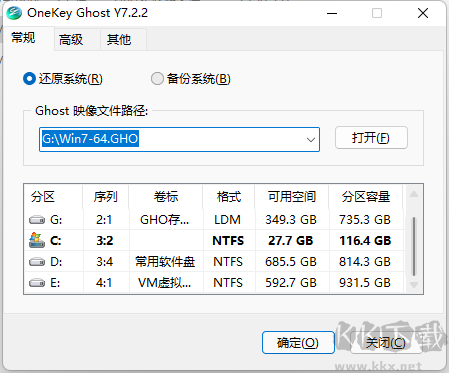Click sequence value 2:1
Screen dimensions: 449x373
click(x=104, y=220)
